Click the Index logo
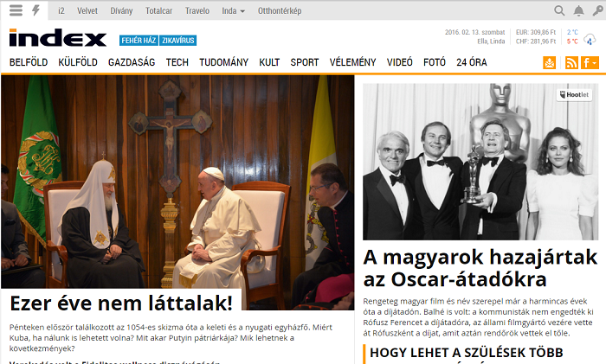 pyautogui.click(x=58, y=37)
